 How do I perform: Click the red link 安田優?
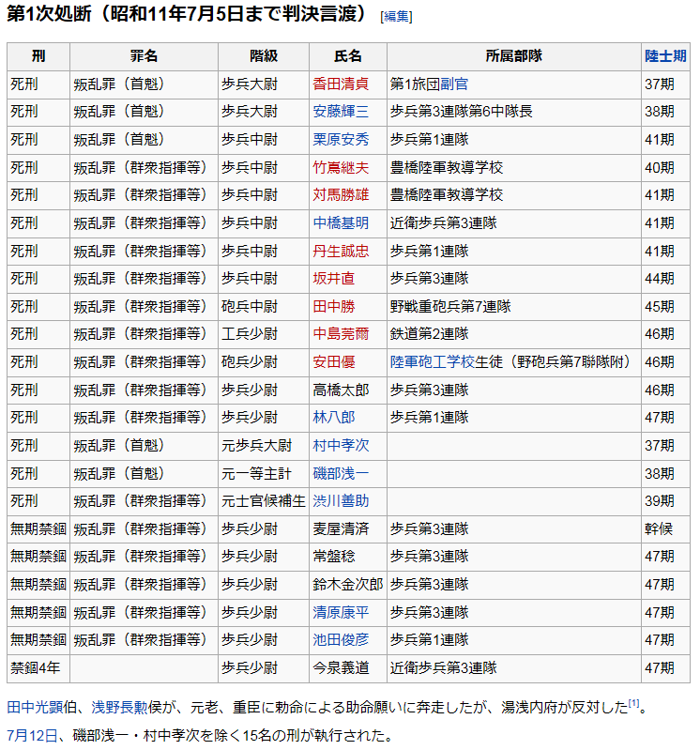(334, 362)
